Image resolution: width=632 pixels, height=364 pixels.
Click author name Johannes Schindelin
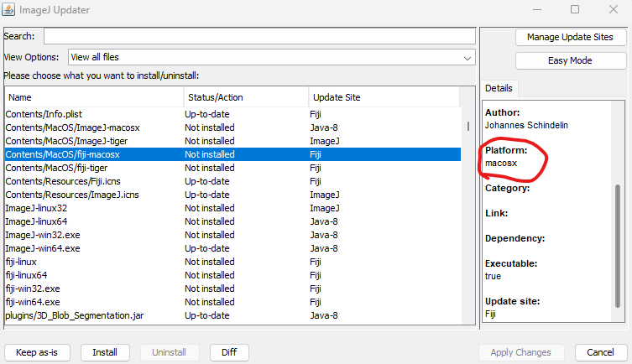tap(526, 125)
